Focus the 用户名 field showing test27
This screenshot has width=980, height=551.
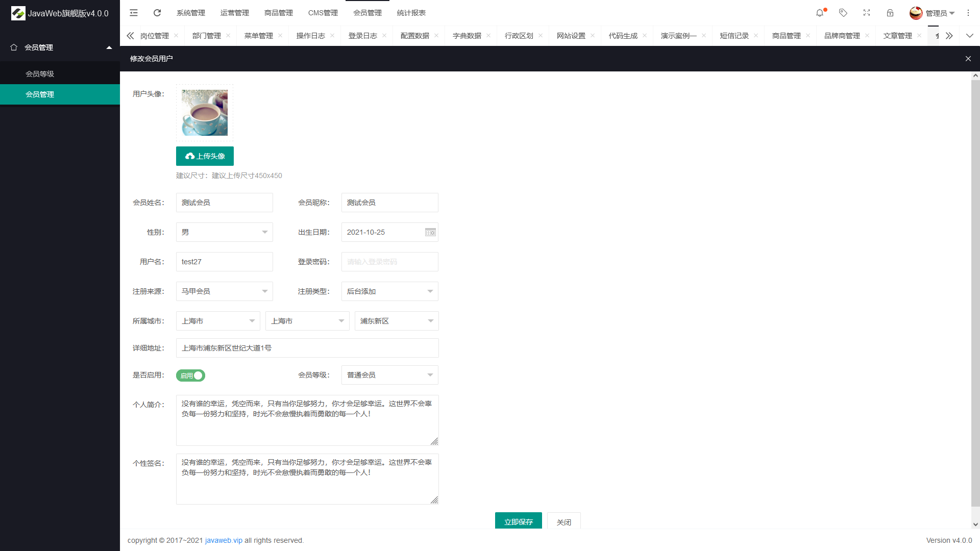[225, 262]
